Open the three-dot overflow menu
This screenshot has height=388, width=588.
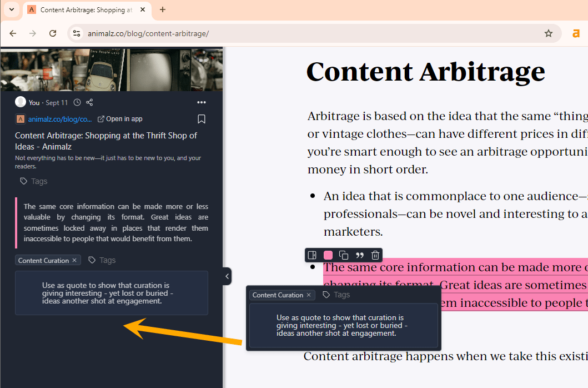pos(202,102)
